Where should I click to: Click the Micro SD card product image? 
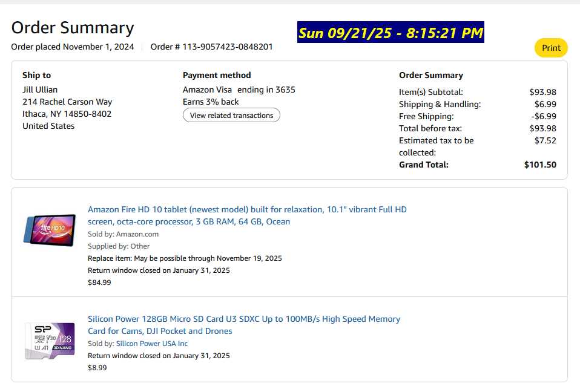[50, 341]
